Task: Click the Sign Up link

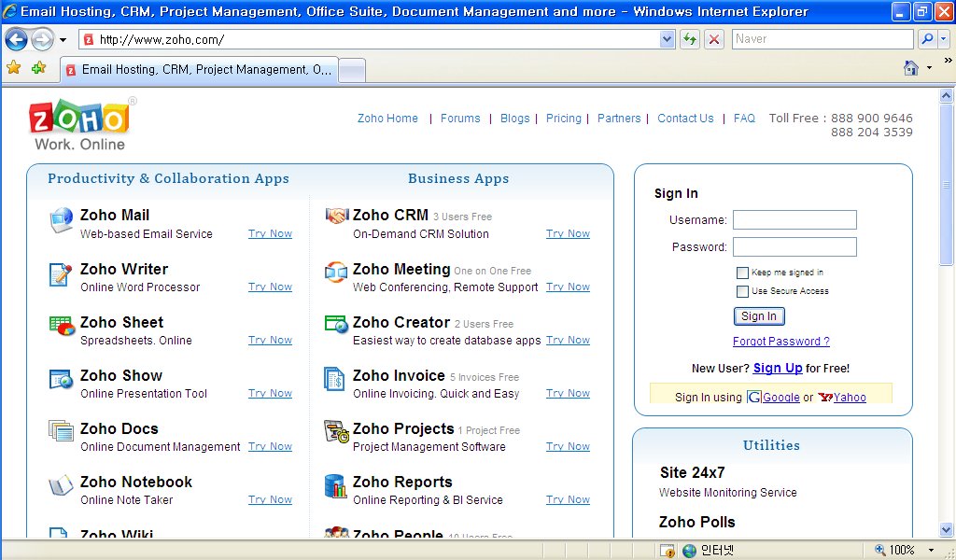Action: click(778, 368)
